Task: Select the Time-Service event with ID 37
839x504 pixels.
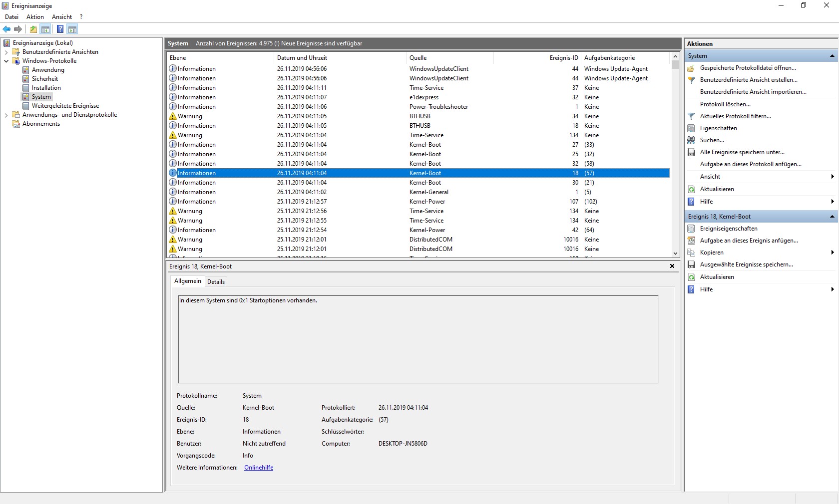Action: [419, 88]
